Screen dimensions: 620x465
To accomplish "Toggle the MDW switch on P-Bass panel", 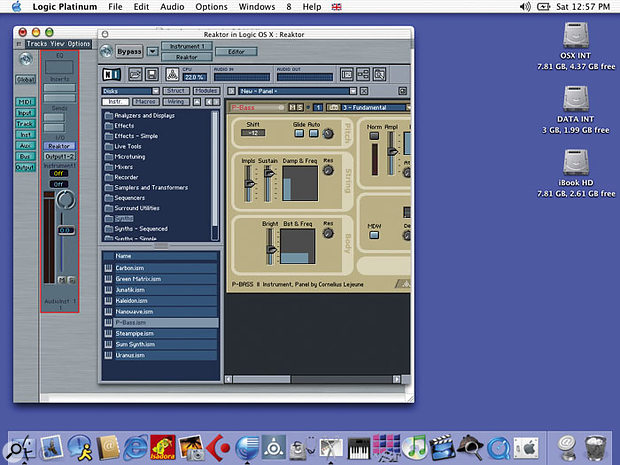I will tap(374, 235).
